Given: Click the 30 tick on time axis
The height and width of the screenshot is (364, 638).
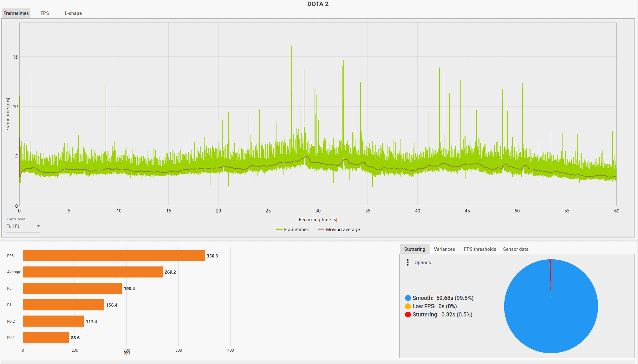Looking at the screenshot, I should point(318,211).
